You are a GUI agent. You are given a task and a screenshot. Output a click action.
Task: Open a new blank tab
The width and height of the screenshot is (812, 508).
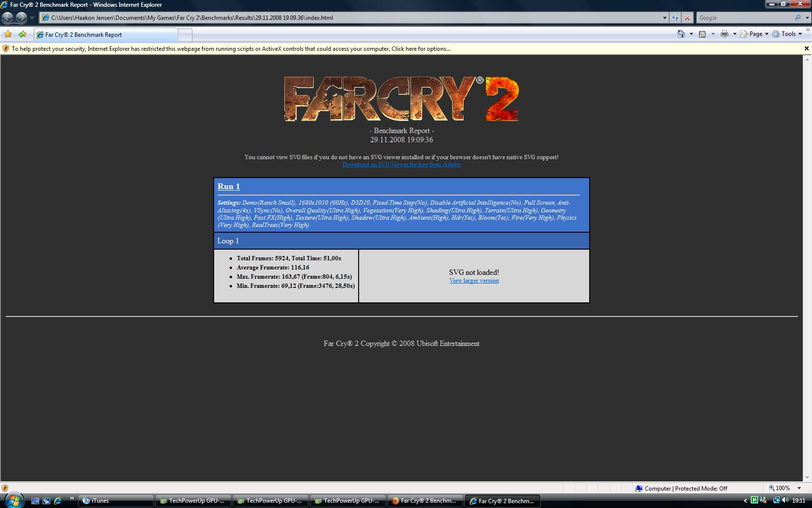pos(185,35)
